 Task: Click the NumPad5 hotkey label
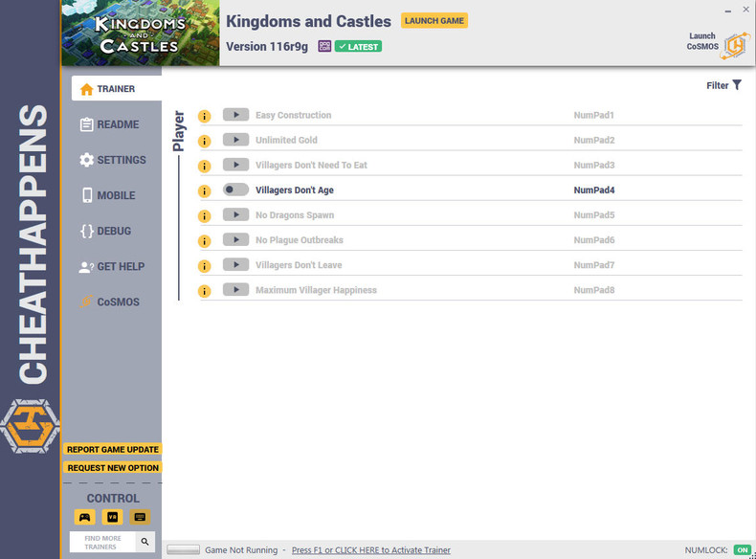click(593, 215)
